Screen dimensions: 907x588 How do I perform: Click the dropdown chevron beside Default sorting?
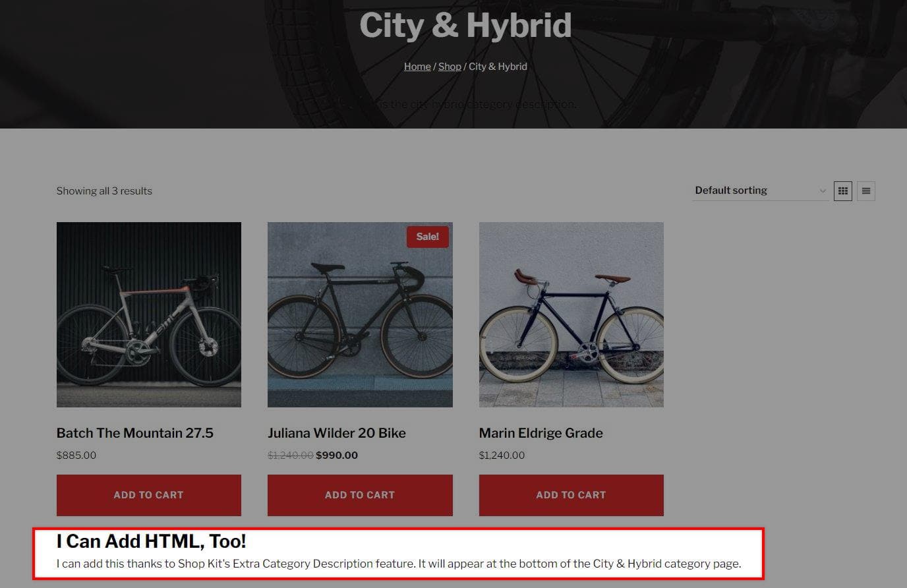pyautogui.click(x=823, y=191)
